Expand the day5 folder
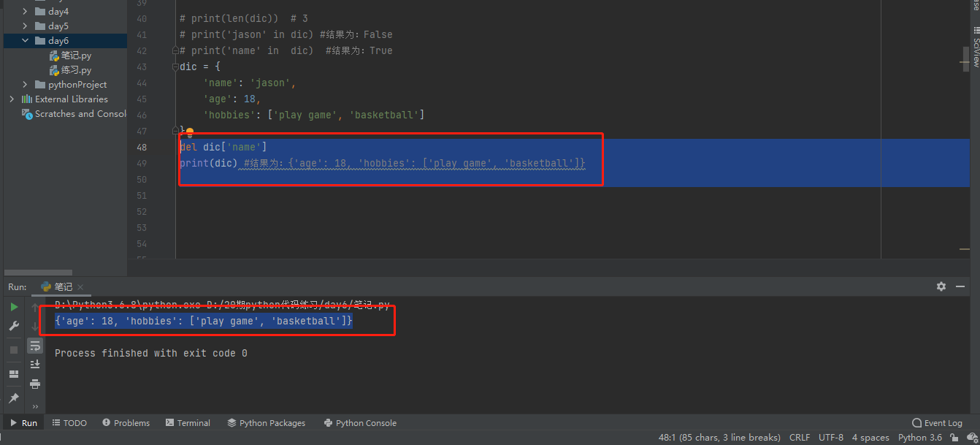Screen dimensions: 980x445 click(26, 26)
